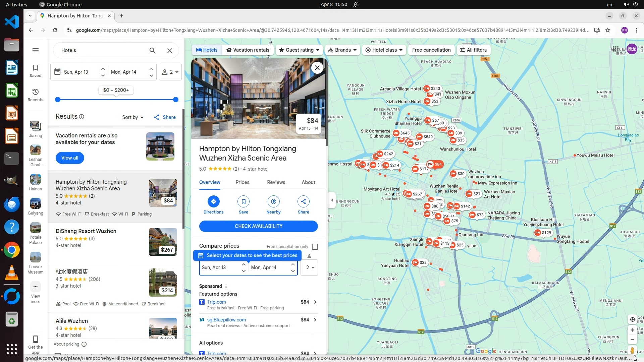Zoom in on the map
This screenshot has width=644, height=362.
click(x=632, y=330)
